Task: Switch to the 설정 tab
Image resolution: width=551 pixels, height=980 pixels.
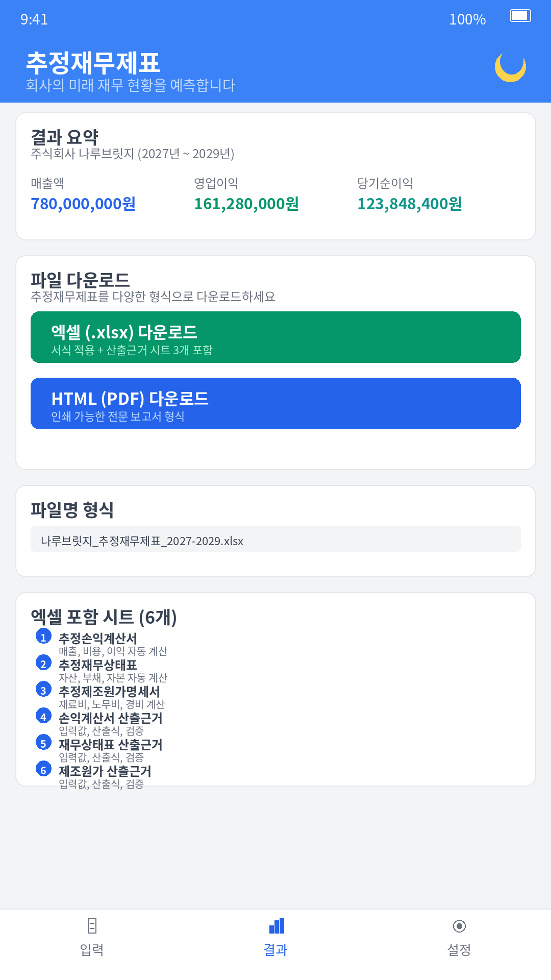Action: pyautogui.click(x=460, y=947)
